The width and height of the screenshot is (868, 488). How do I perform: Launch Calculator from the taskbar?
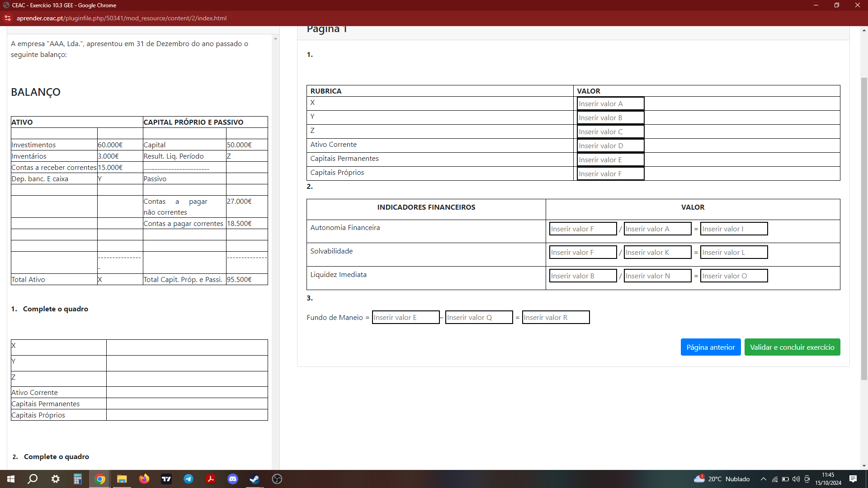tap(78, 479)
